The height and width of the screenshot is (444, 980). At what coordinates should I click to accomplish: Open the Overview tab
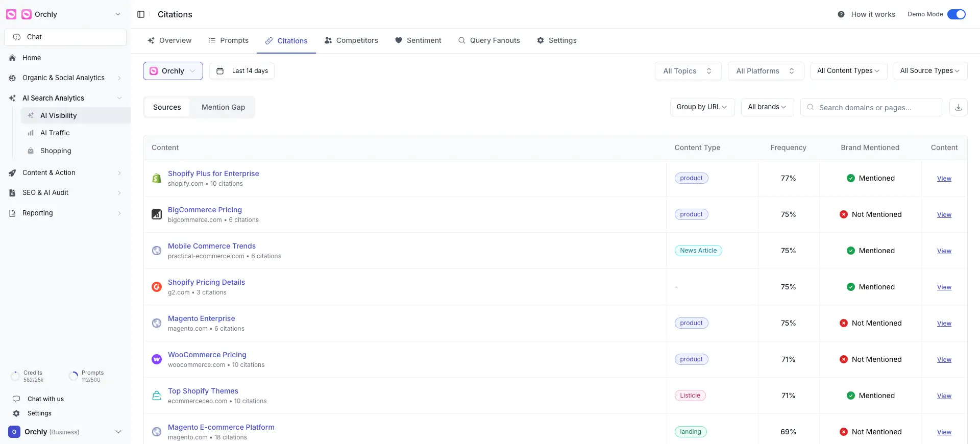(x=169, y=40)
